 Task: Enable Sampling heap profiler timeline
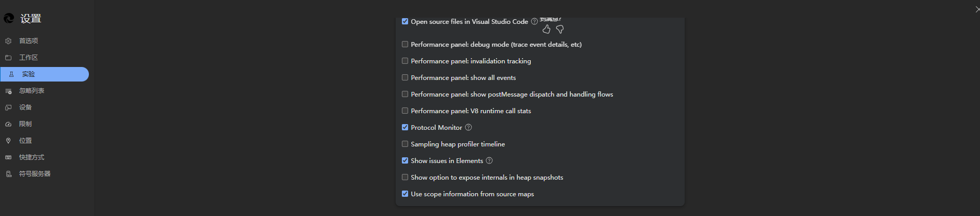[405, 144]
